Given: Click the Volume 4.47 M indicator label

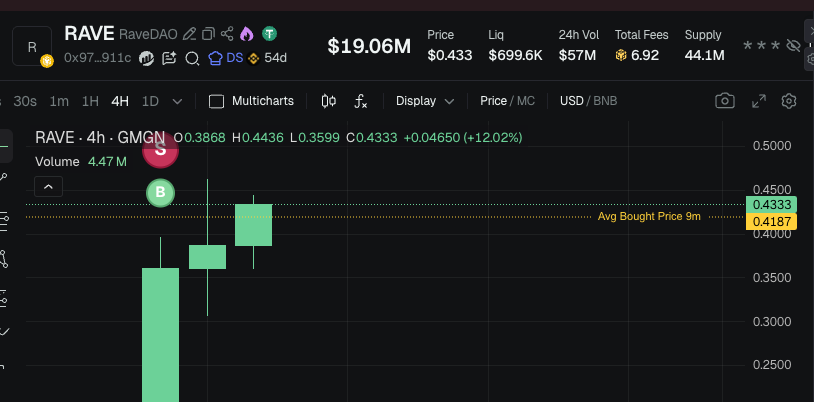Looking at the screenshot, I should coord(81,162).
